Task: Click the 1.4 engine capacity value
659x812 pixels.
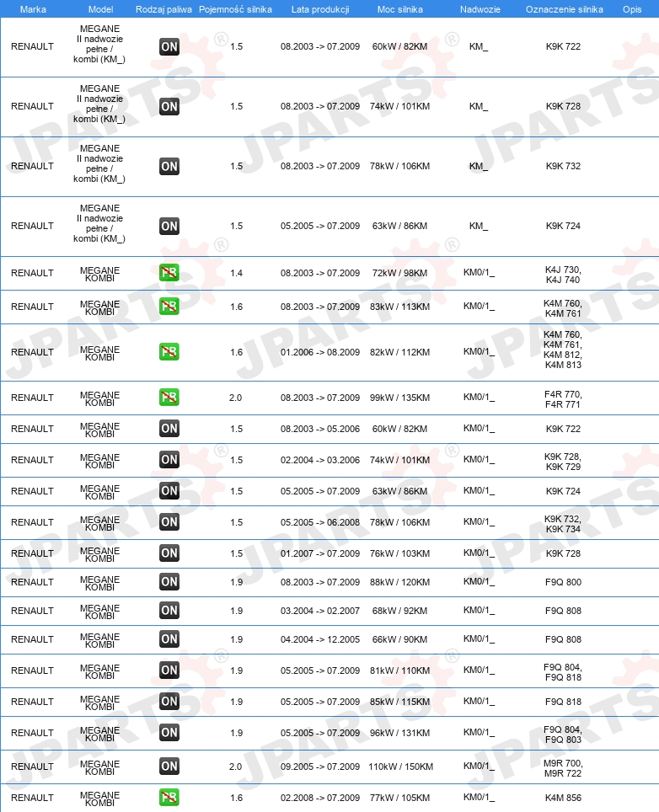Action: (x=236, y=273)
